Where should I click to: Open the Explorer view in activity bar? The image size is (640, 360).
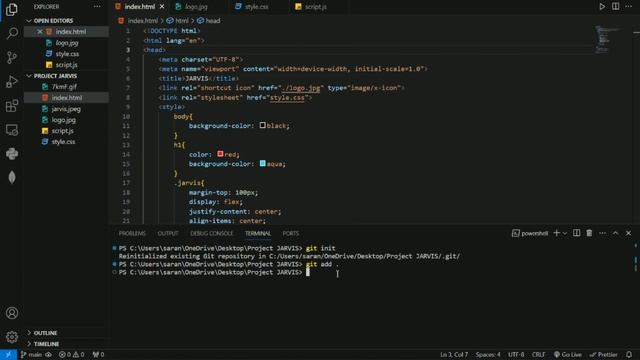[x=12, y=9]
